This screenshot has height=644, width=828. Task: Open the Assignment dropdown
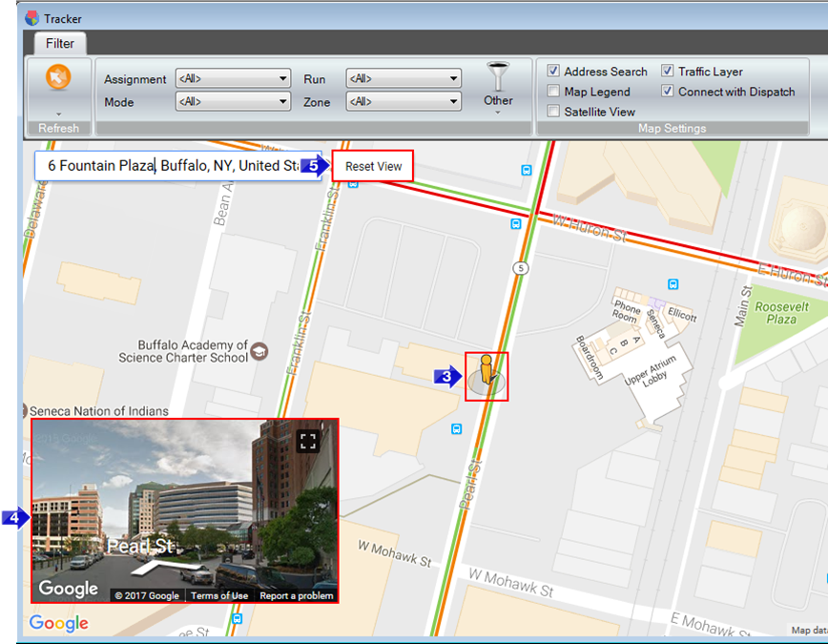233,79
